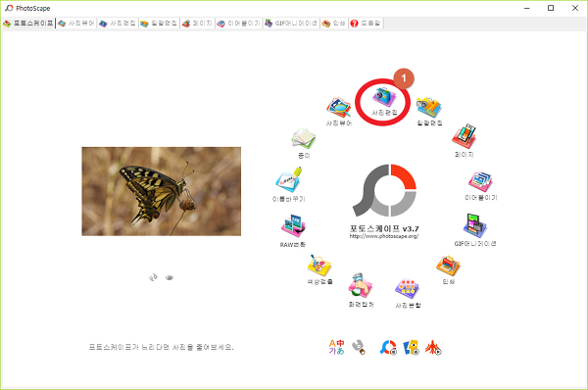Visit the http://www.photoscape.org/ link
This screenshot has height=390, width=588.
click(384, 236)
